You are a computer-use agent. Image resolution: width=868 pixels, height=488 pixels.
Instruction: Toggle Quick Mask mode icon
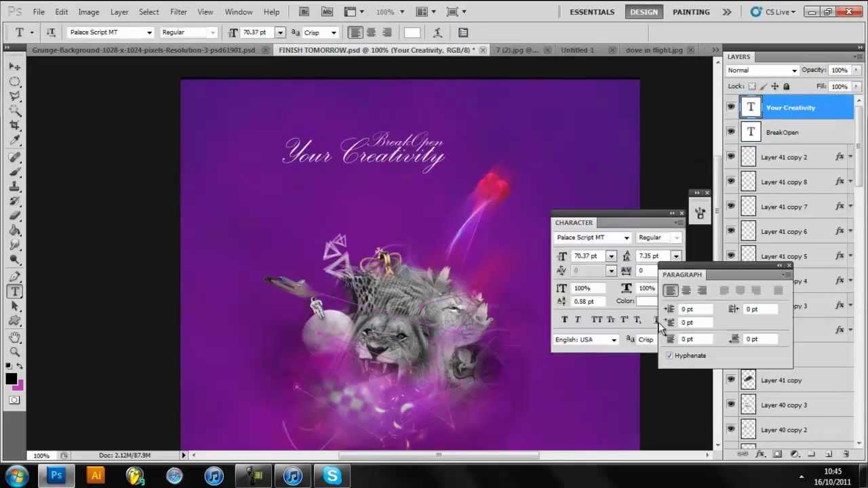point(14,400)
